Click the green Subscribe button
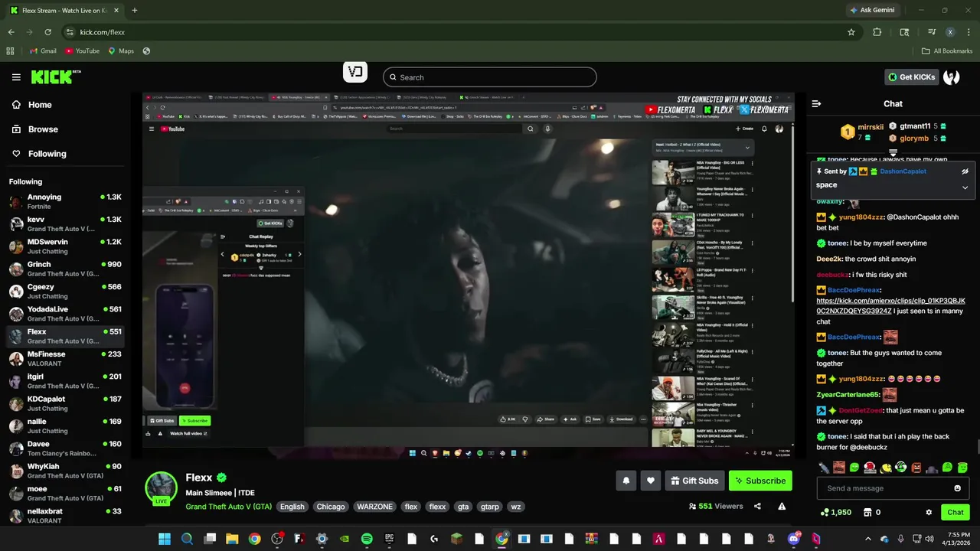 tap(760, 481)
